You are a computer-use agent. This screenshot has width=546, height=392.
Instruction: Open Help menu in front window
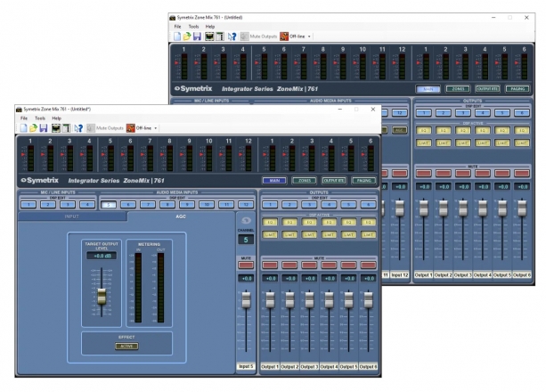[56, 118]
